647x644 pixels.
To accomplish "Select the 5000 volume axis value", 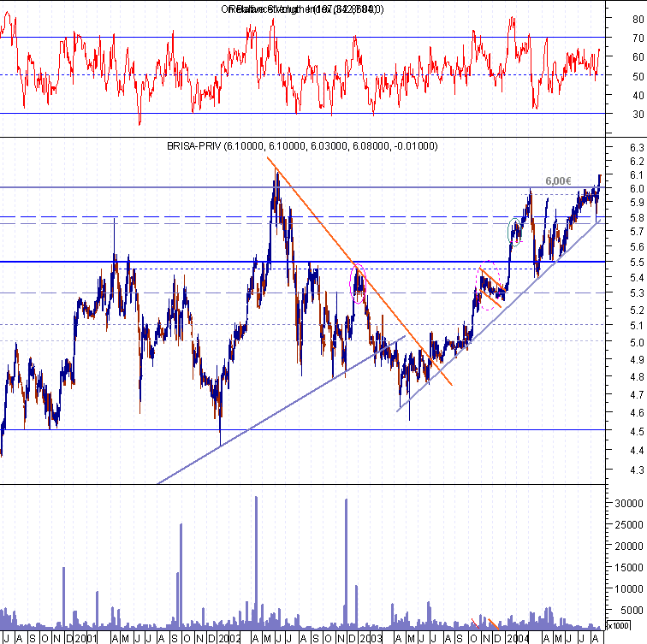I will pyautogui.click(x=632, y=610).
